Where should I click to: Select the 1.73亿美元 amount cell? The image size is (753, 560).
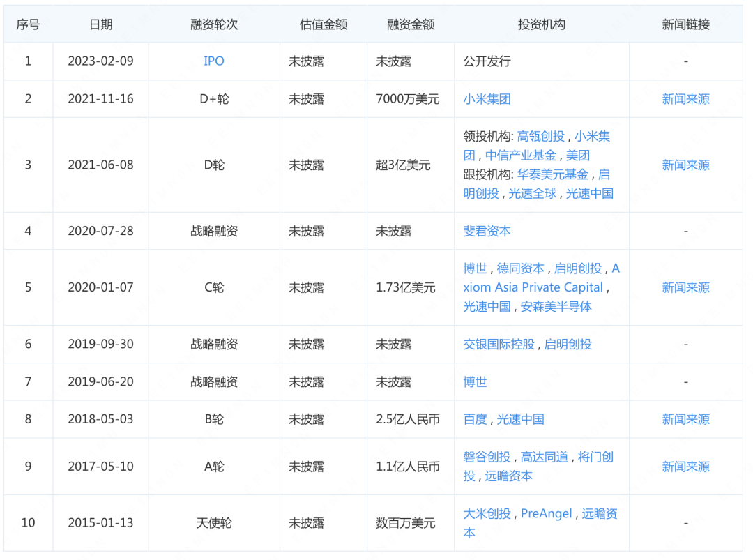point(405,288)
